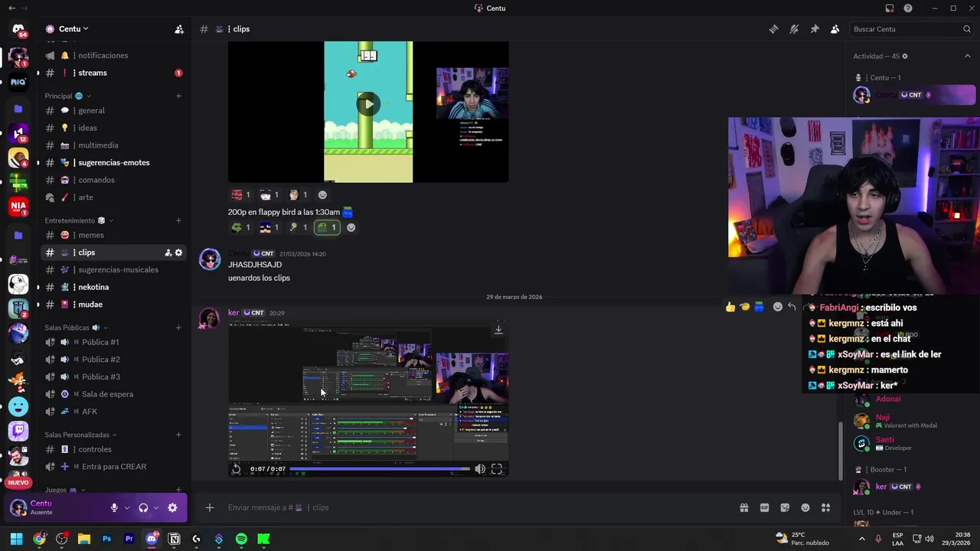Open the Help question mark icon
Viewport: 980px width, 551px height.
pos(908,8)
